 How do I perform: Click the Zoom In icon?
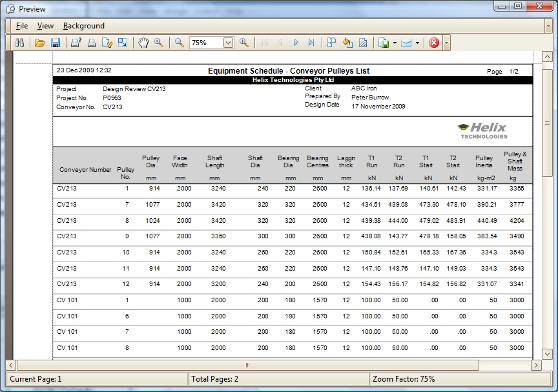243,43
